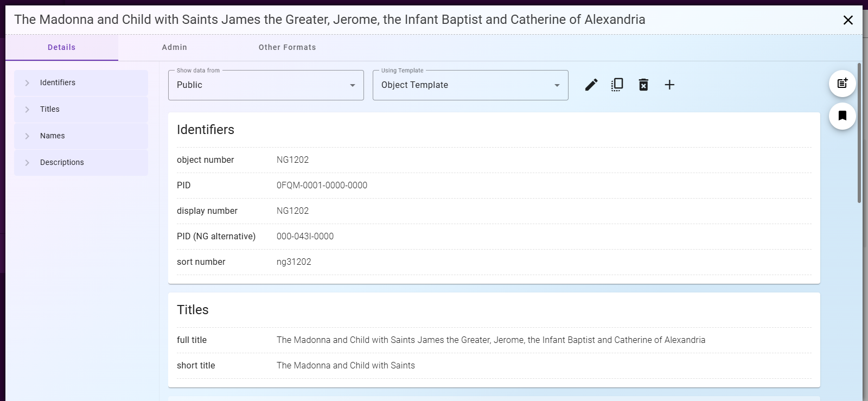The image size is (868, 401).
Task: Click the PID value 0FQM-0001-0000-0000
Action: 322,186
